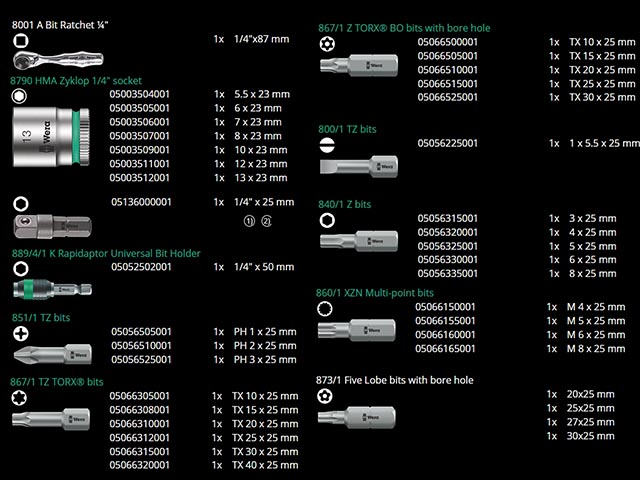The width and height of the screenshot is (640, 480).
Task: Click the 1/4" socket adaptor image
Action: [52, 226]
